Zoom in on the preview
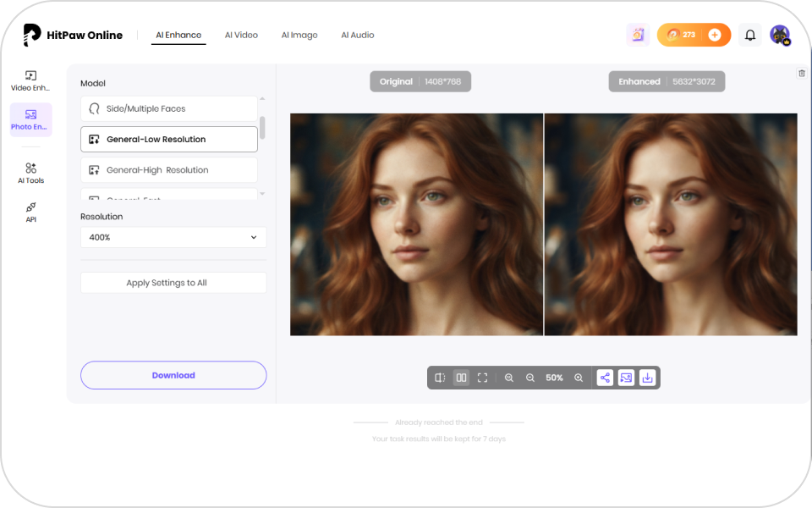The height and width of the screenshot is (508, 812). coord(579,378)
